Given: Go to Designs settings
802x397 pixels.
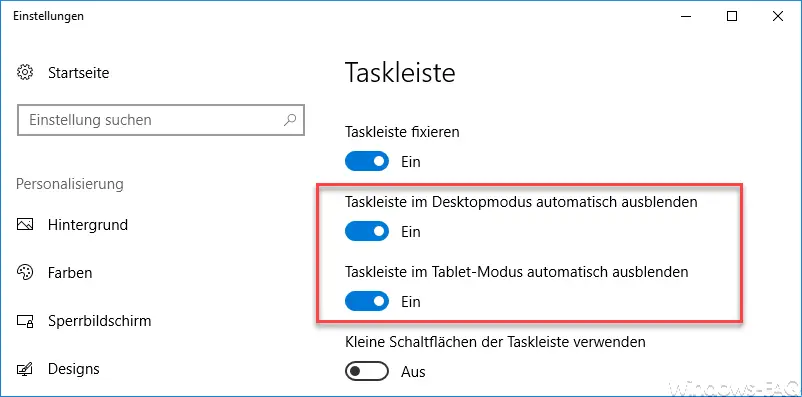Looking at the screenshot, I should click(x=74, y=369).
